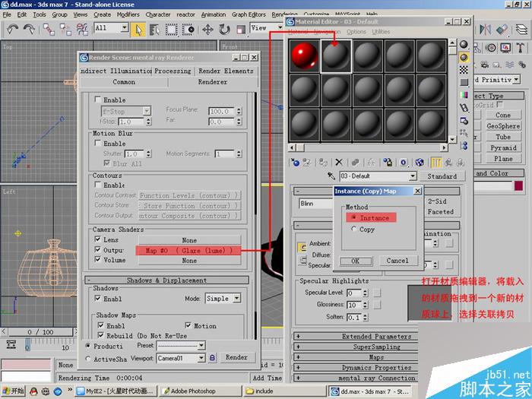Image resolution: width=532 pixels, height=399 pixels.
Task: Open the Graph Editors menu
Action: pyautogui.click(x=249, y=14)
